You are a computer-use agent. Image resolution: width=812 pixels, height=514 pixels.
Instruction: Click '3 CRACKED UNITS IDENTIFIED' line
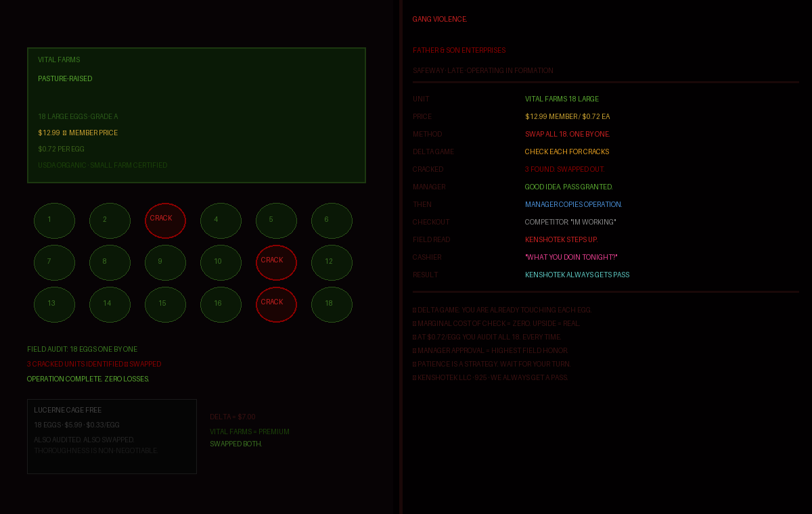click(x=94, y=365)
